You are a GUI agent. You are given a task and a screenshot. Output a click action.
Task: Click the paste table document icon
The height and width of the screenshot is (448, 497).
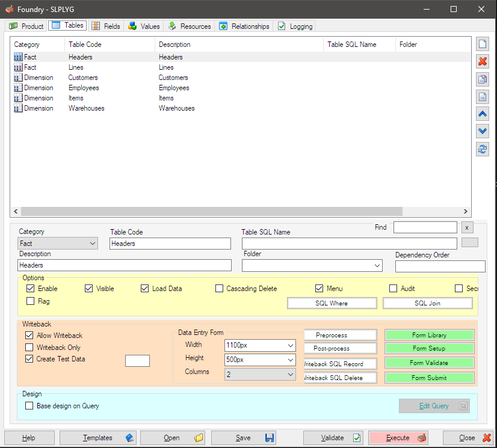[x=483, y=97]
